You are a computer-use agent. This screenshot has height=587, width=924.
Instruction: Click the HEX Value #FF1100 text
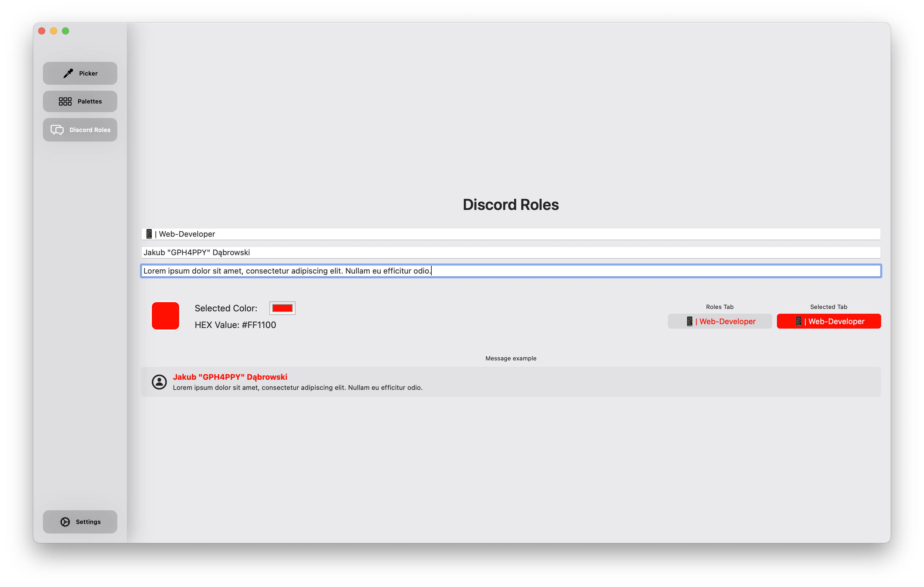pos(235,324)
